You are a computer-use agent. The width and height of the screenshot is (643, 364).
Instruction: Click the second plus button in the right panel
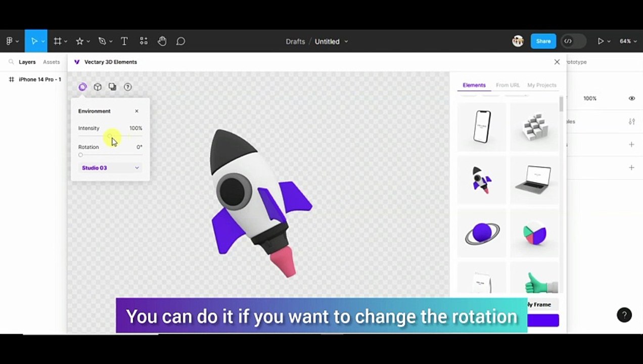tap(631, 167)
